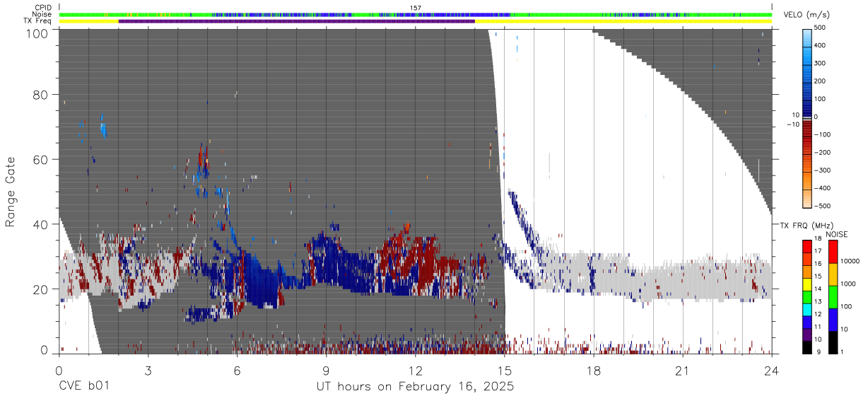Click the pale orange bottom of velocity bar
Image resolution: width=868 pixels, height=401 pixels.
809,198
